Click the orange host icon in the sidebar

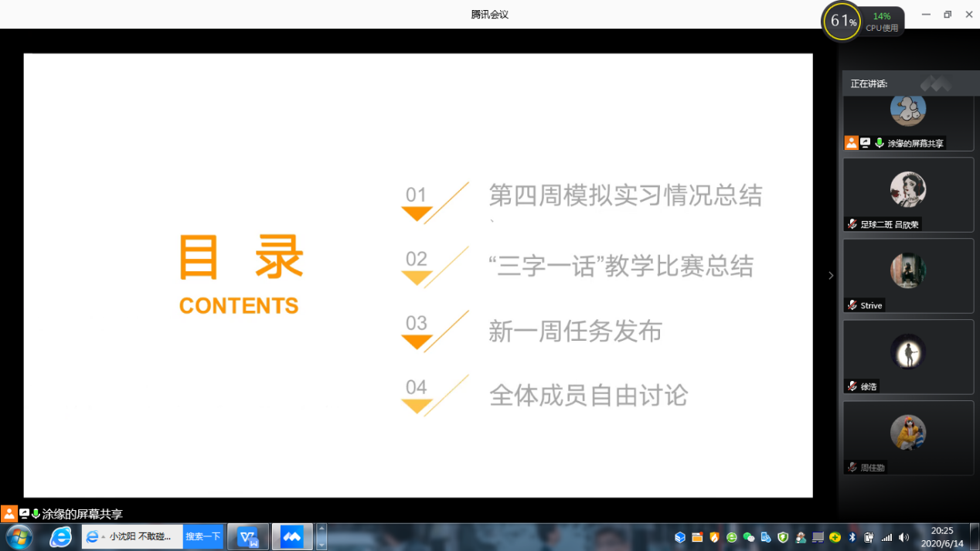pyautogui.click(x=851, y=143)
